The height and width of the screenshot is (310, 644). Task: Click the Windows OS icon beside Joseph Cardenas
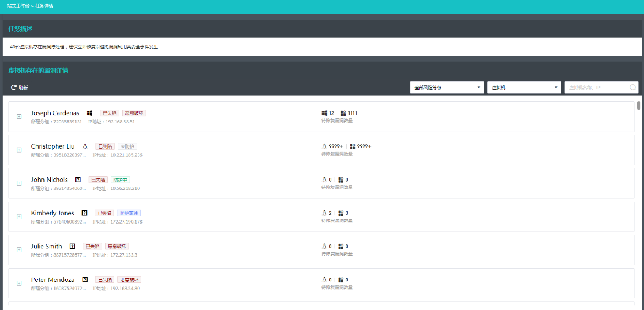point(89,113)
